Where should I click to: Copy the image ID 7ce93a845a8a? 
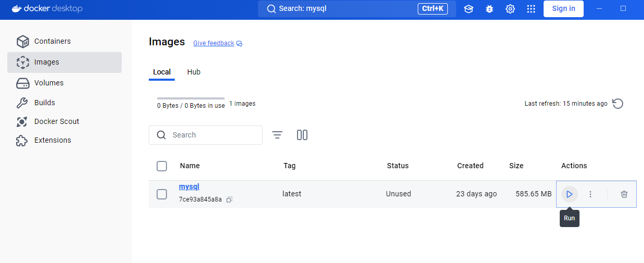(x=229, y=199)
